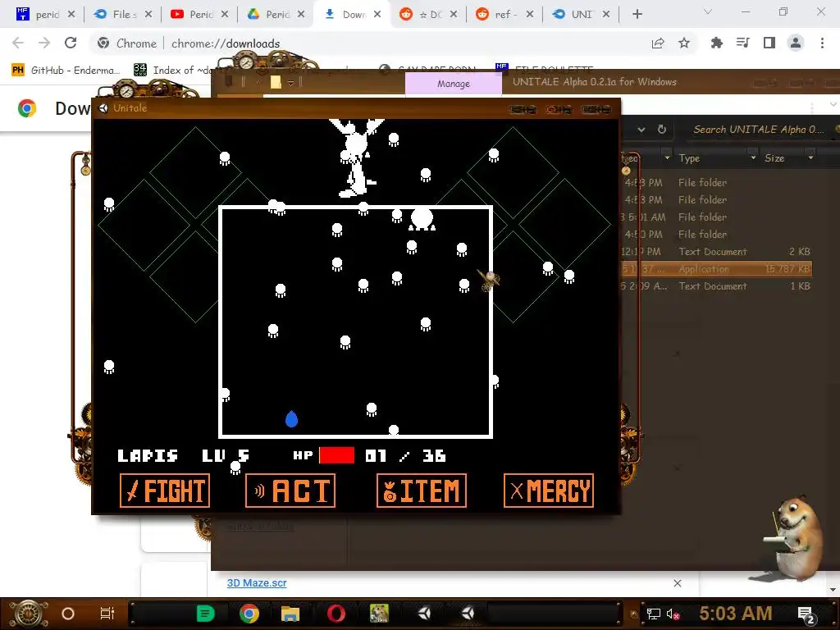Viewport: 840px width, 630px height.
Task: Click the Search UNITALE Alpha field
Action: pyautogui.click(x=758, y=129)
